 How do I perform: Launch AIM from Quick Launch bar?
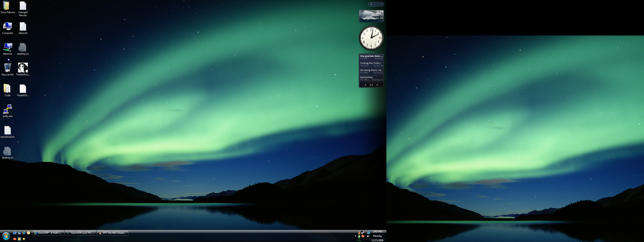point(15,239)
